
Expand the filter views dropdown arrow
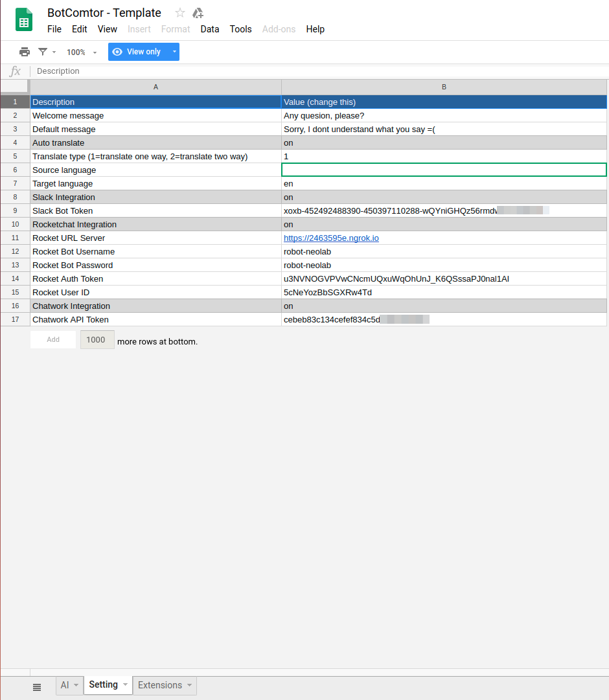pos(54,52)
